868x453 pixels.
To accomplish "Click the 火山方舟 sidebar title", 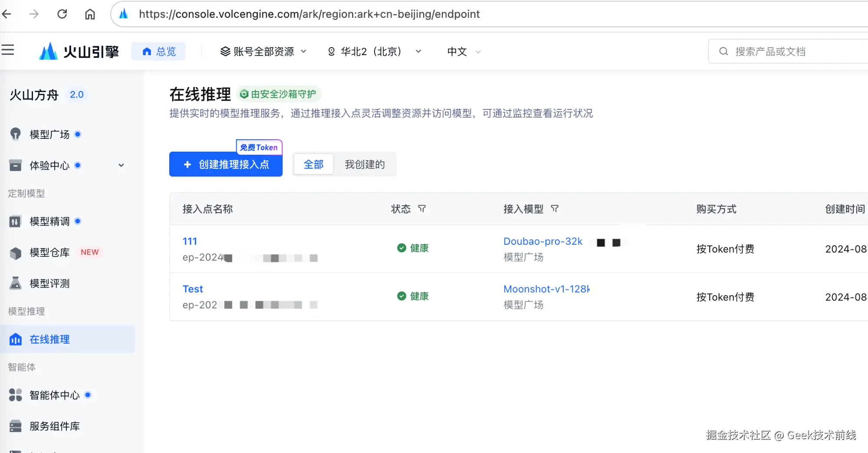I will click(34, 95).
